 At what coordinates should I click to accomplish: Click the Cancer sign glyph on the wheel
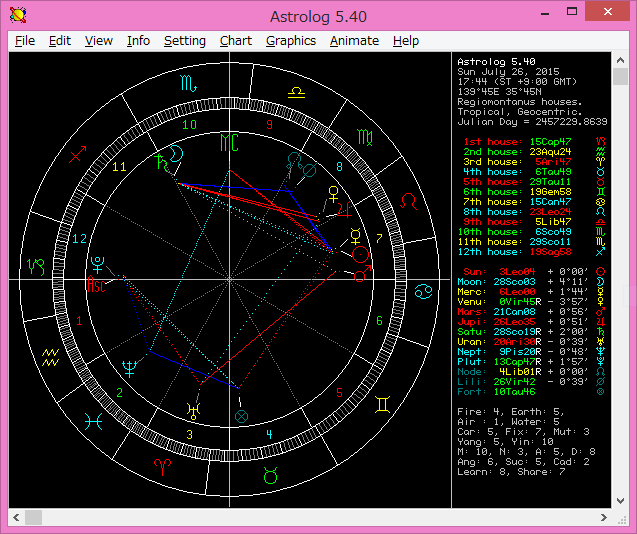(x=423, y=292)
